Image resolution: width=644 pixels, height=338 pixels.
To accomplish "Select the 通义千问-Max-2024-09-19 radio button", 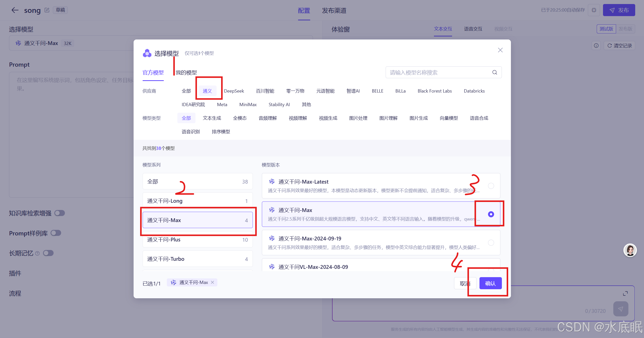I will pyautogui.click(x=491, y=243).
